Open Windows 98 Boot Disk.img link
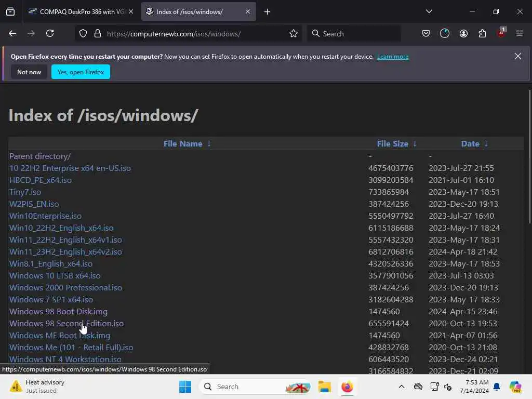The width and height of the screenshot is (532, 399). click(x=58, y=312)
